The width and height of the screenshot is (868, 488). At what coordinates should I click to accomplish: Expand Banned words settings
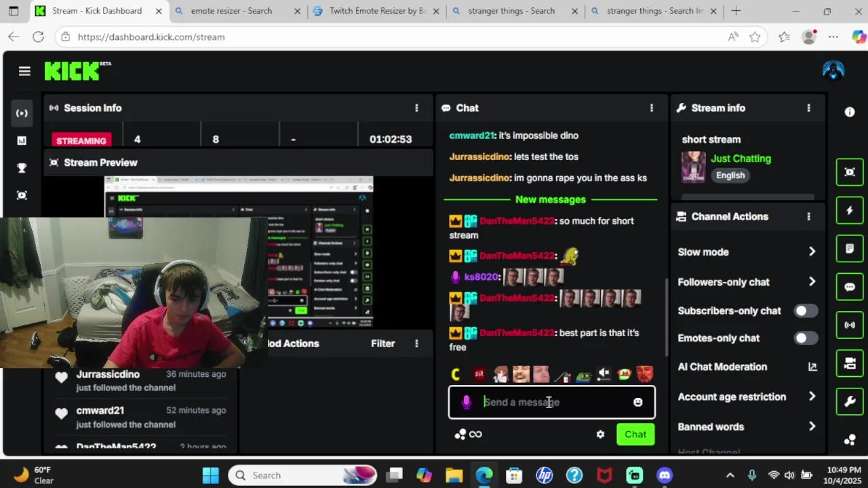pyautogui.click(x=812, y=427)
